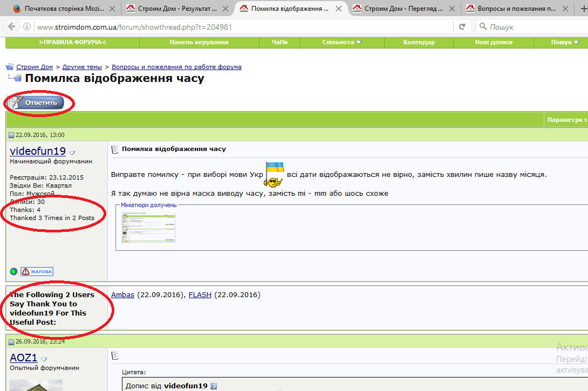Expand the Спільнота dropdown menu
The image size is (588, 391).
tap(341, 43)
